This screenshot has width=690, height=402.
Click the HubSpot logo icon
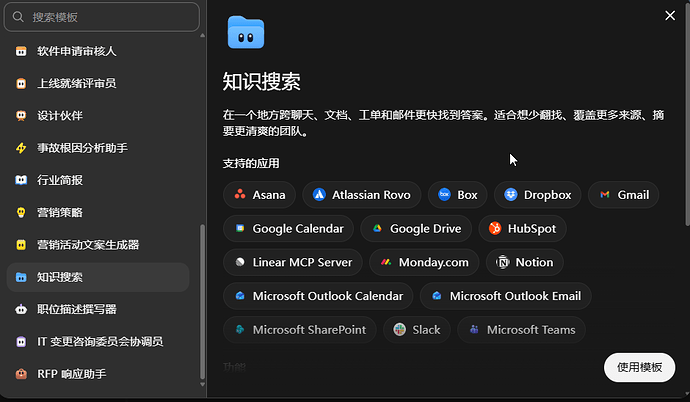pyautogui.click(x=495, y=228)
